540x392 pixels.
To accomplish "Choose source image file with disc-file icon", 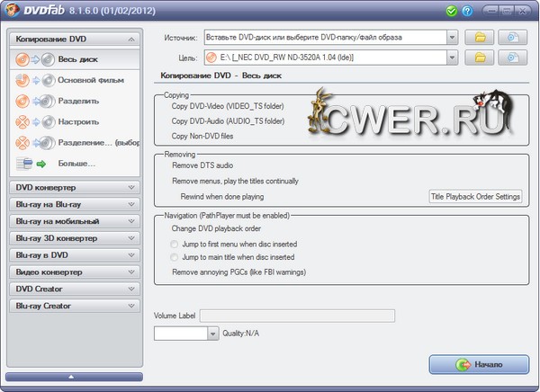I will click(512, 37).
